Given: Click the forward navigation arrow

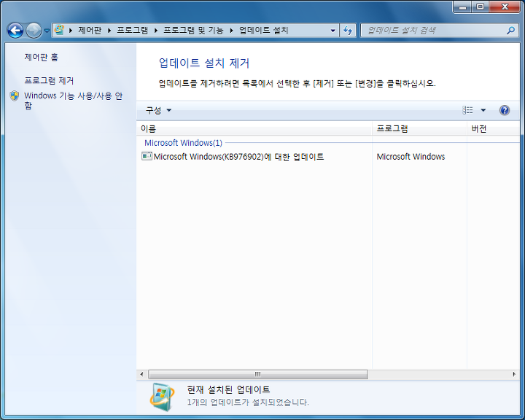Looking at the screenshot, I should [x=34, y=31].
